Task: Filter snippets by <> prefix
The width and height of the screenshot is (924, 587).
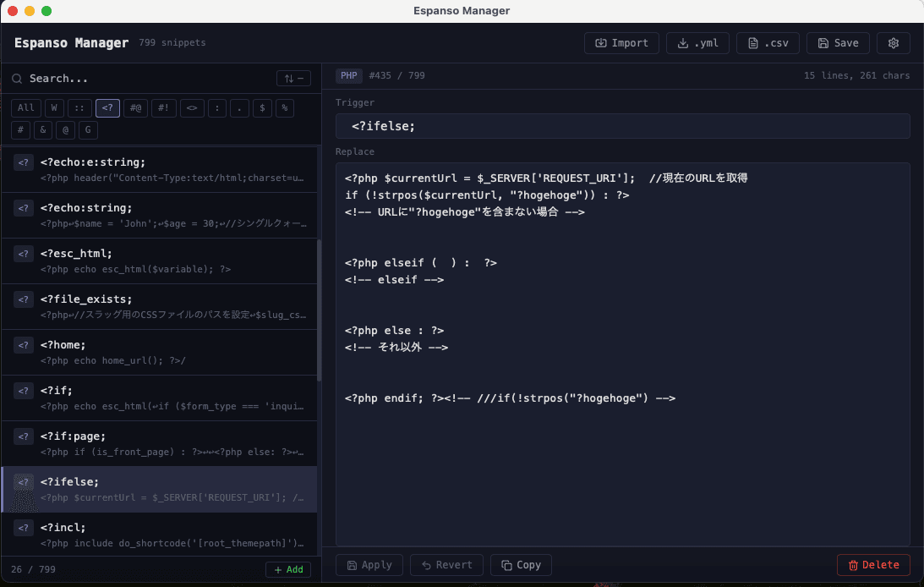Action: 192,108
